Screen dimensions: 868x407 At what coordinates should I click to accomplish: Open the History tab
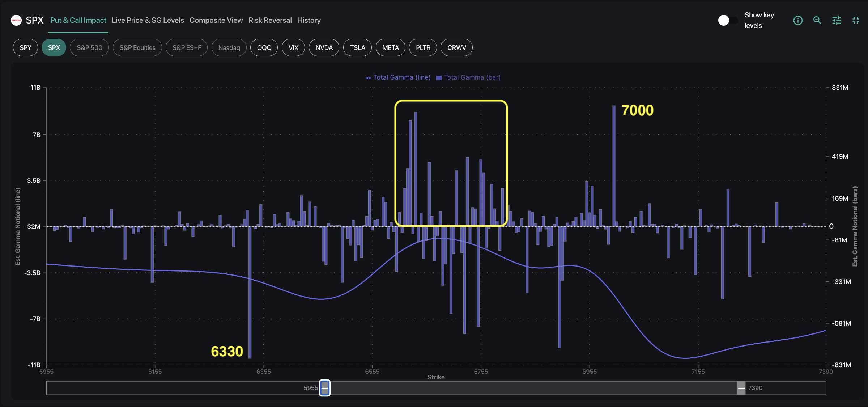(x=309, y=20)
